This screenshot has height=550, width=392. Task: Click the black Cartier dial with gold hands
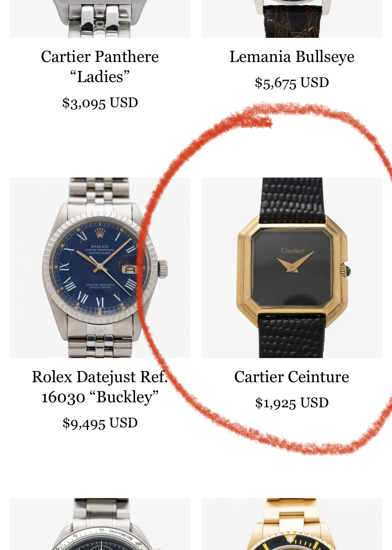click(292, 267)
